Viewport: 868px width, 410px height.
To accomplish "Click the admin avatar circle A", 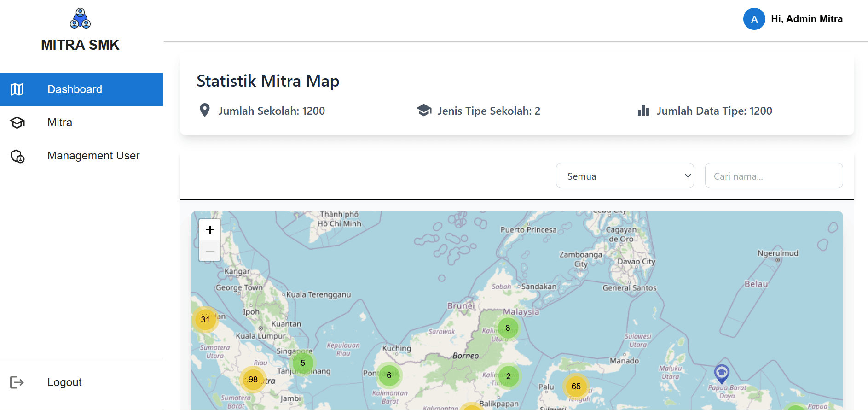I will tap(754, 19).
